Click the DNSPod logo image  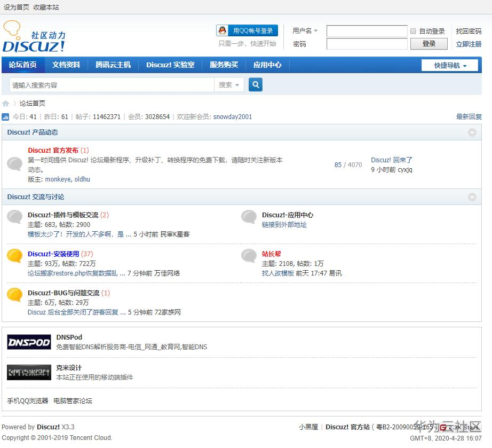(29, 342)
